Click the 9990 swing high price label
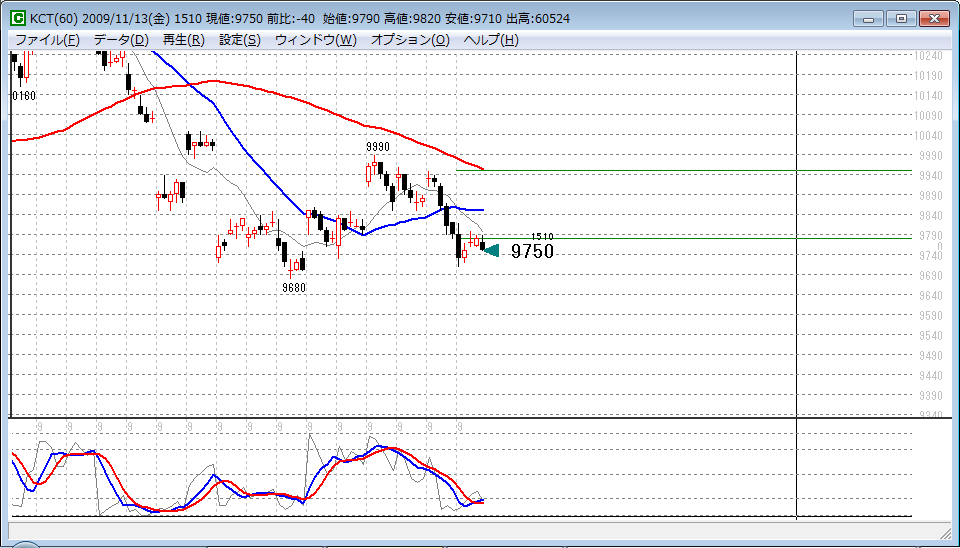Screen dimensions: 960x548 pyautogui.click(x=377, y=147)
